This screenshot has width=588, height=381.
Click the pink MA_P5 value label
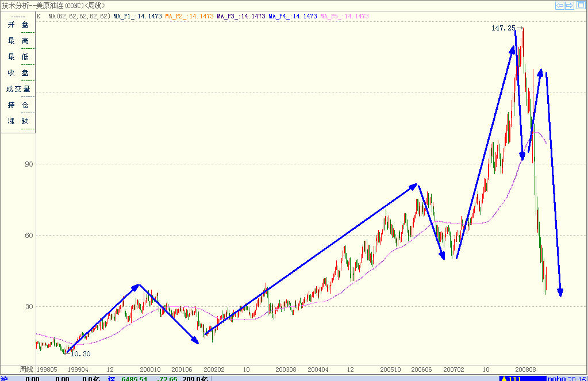(x=345, y=16)
